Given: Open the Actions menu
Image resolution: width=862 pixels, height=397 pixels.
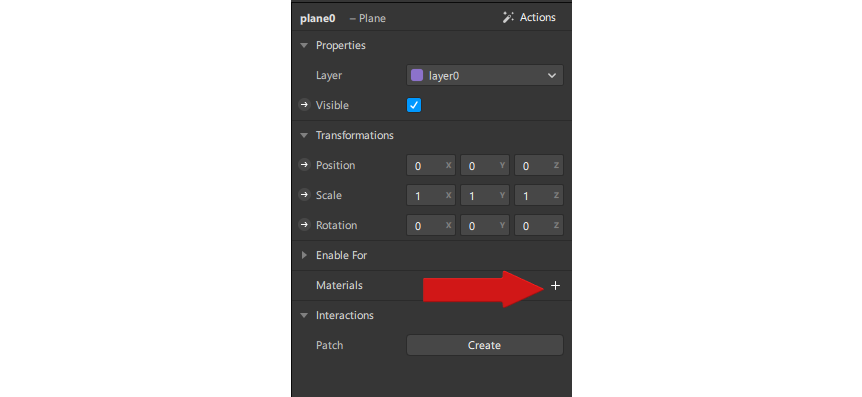Looking at the screenshot, I should tap(529, 18).
